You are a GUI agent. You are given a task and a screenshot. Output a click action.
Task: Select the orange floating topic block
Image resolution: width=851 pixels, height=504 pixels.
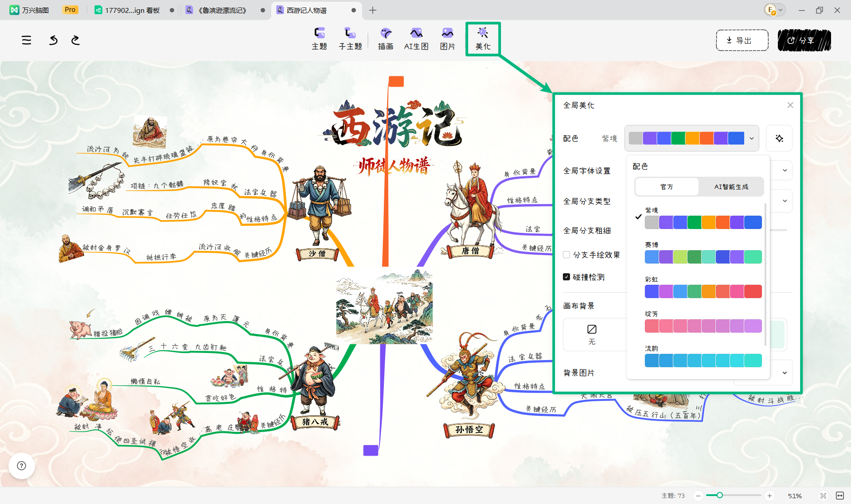tap(396, 81)
